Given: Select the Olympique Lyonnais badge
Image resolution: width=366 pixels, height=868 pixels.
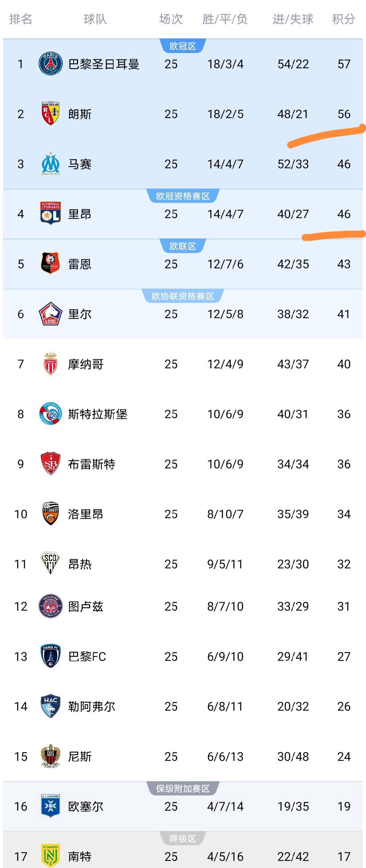Looking at the screenshot, I should pyautogui.click(x=50, y=214).
